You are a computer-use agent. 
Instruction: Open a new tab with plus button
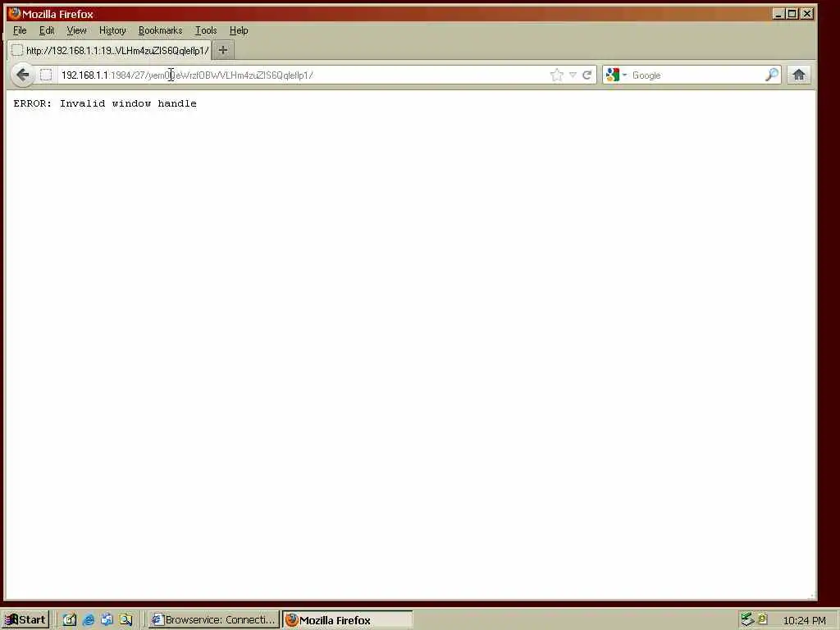click(223, 50)
